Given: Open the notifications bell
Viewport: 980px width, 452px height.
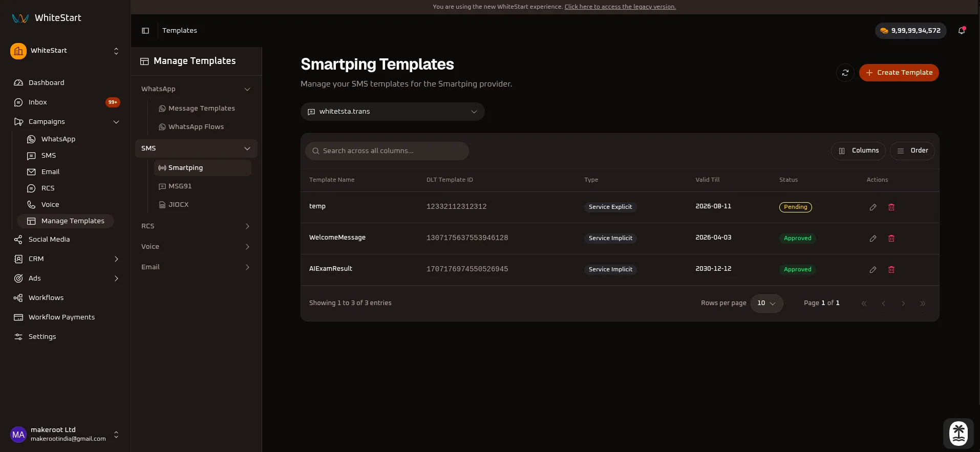Looking at the screenshot, I should (962, 31).
